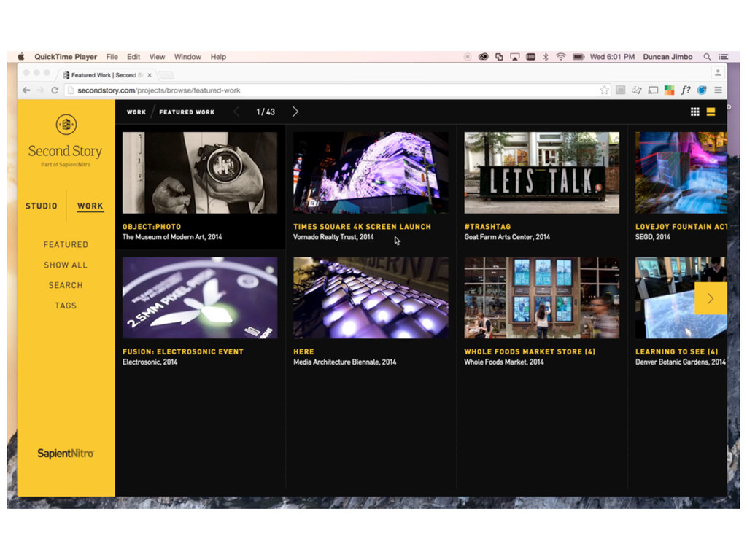Click the colorful squares extension icon
This screenshot has height=560, width=747.
tap(670, 90)
